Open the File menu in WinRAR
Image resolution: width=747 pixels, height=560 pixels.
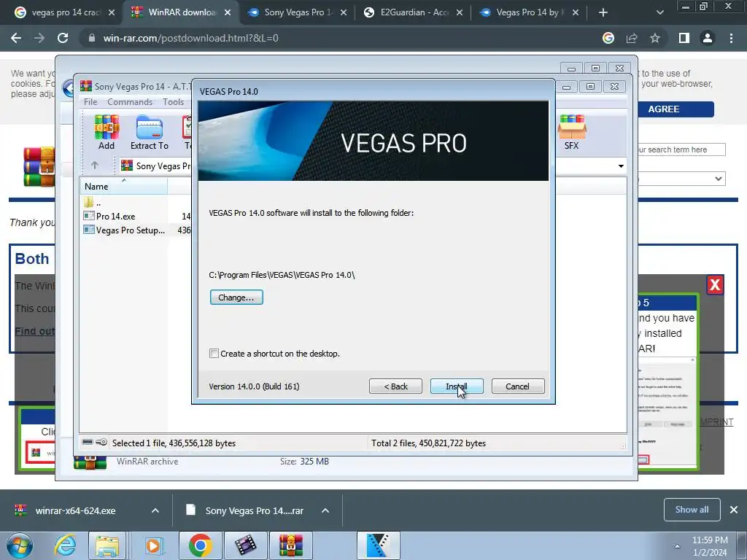click(x=90, y=102)
